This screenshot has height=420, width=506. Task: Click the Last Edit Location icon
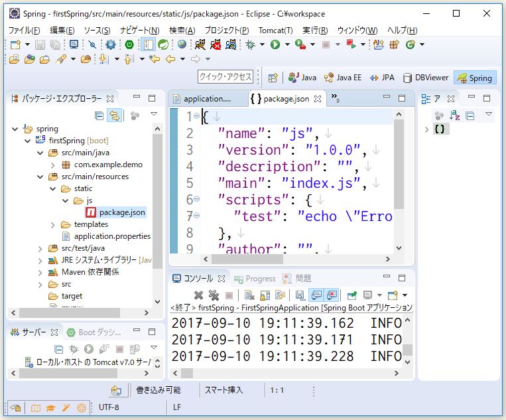[155, 59]
